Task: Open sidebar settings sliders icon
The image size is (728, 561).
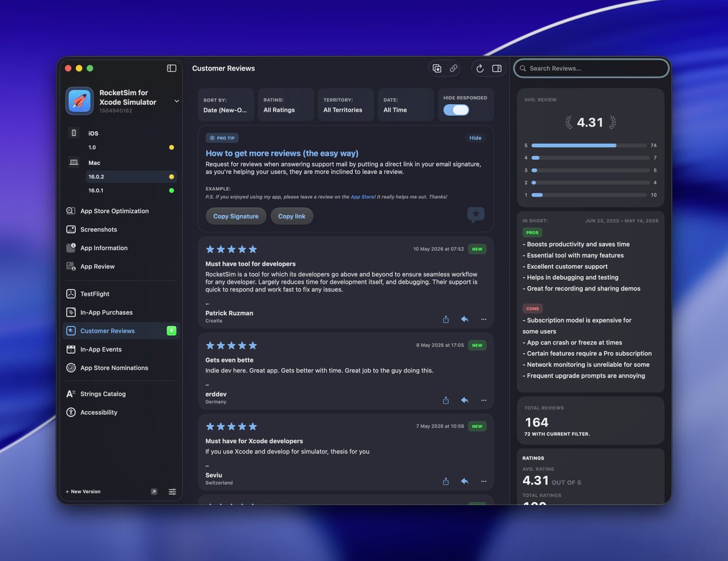Action: 172,492
